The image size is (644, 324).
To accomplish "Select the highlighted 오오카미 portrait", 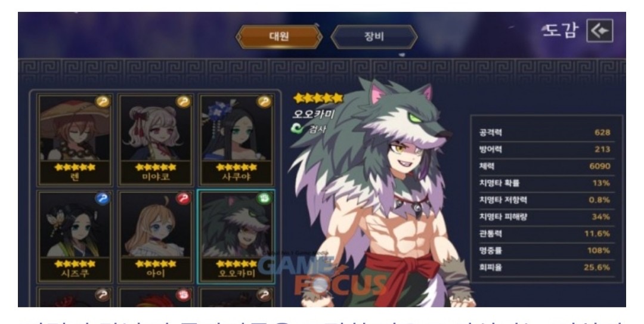I will [x=236, y=236].
